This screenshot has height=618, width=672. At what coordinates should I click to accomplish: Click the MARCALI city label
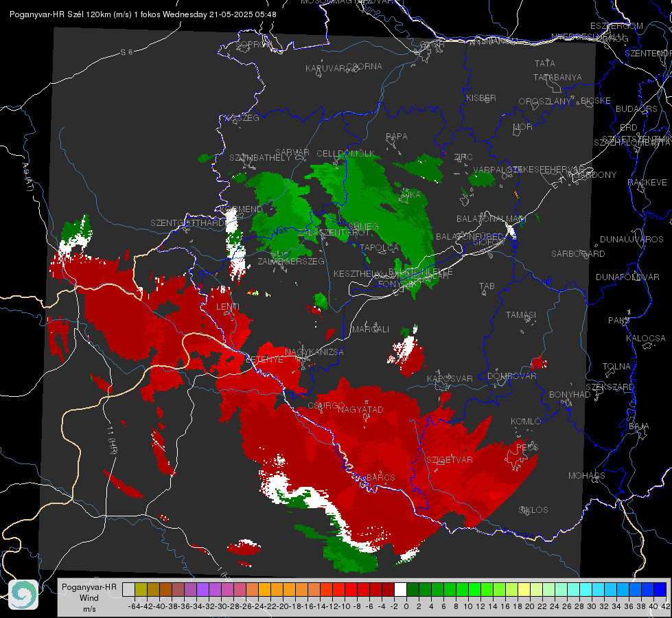pos(371,329)
